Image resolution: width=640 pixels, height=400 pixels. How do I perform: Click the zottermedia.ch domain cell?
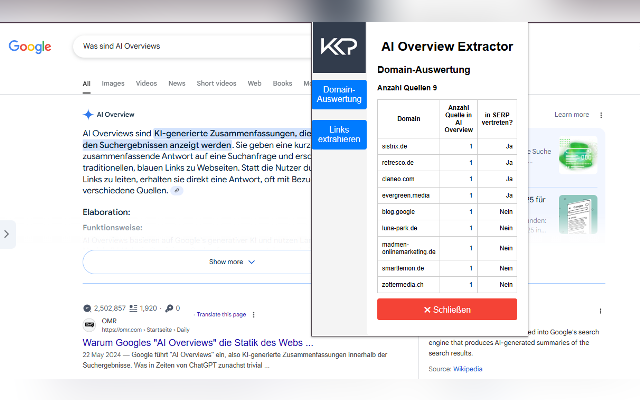click(x=409, y=284)
